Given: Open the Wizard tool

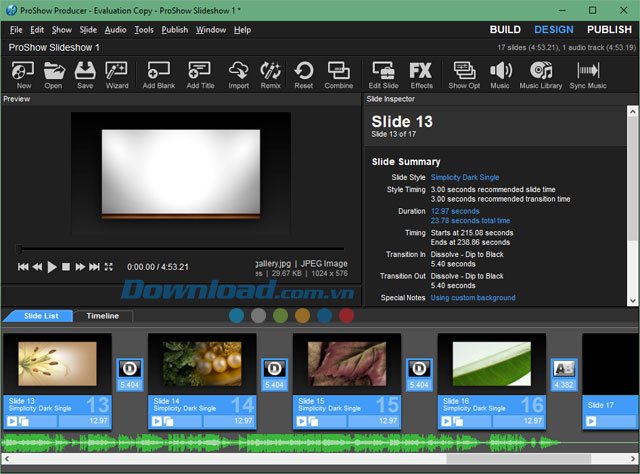Looking at the screenshot, I should coord(117,74).
